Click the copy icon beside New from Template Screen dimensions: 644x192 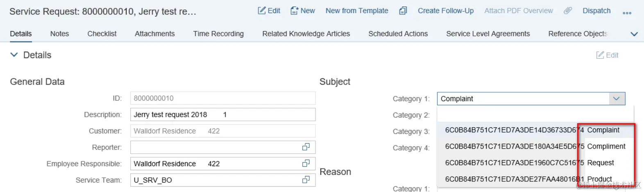coord(403,11)
